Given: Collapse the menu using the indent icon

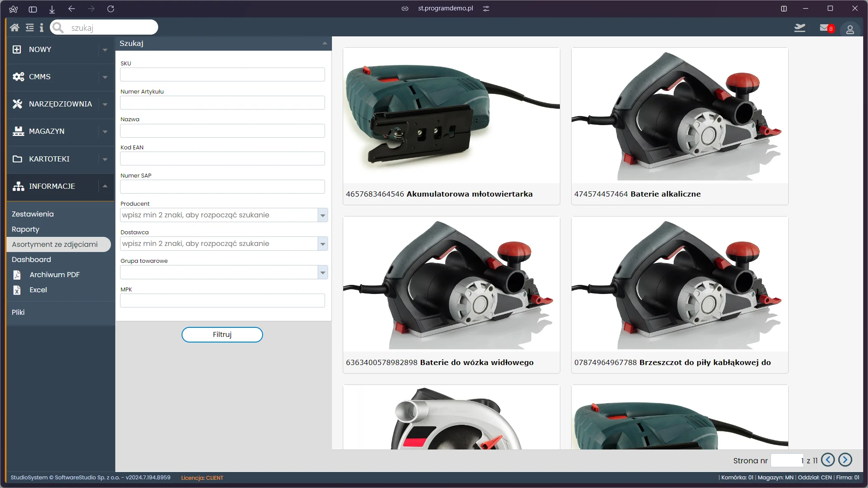Looking at the screenshot, I should click(29, 27).
